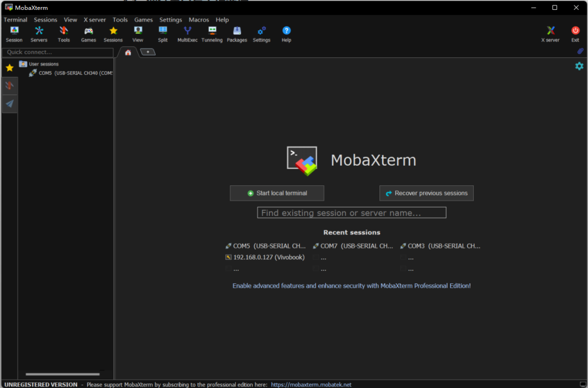Image resolution: width=588 pixels, height=388 pixels.
Task: Click the Help question mark toolbar icon
Action: [286, 34]
